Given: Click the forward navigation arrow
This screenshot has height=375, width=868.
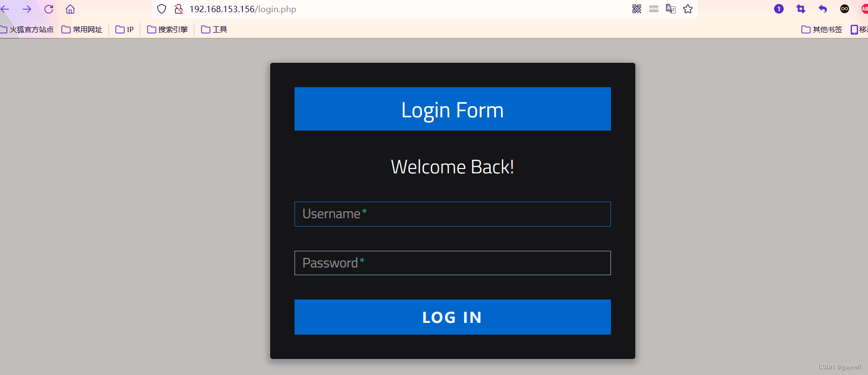Looking at the screenshot, I should [x=27, y=9].
